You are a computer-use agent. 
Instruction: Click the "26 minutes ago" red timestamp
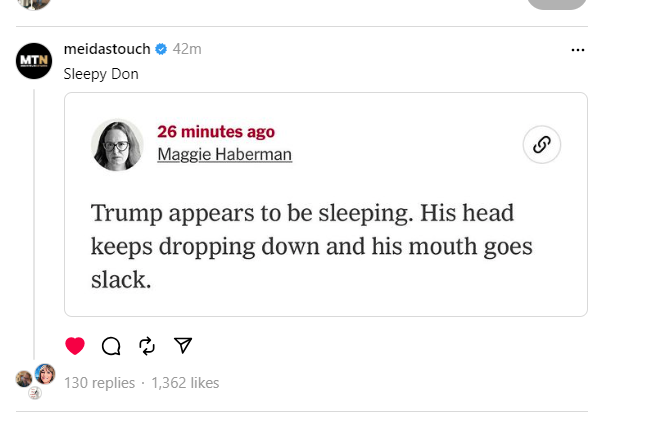click(215, 132)
